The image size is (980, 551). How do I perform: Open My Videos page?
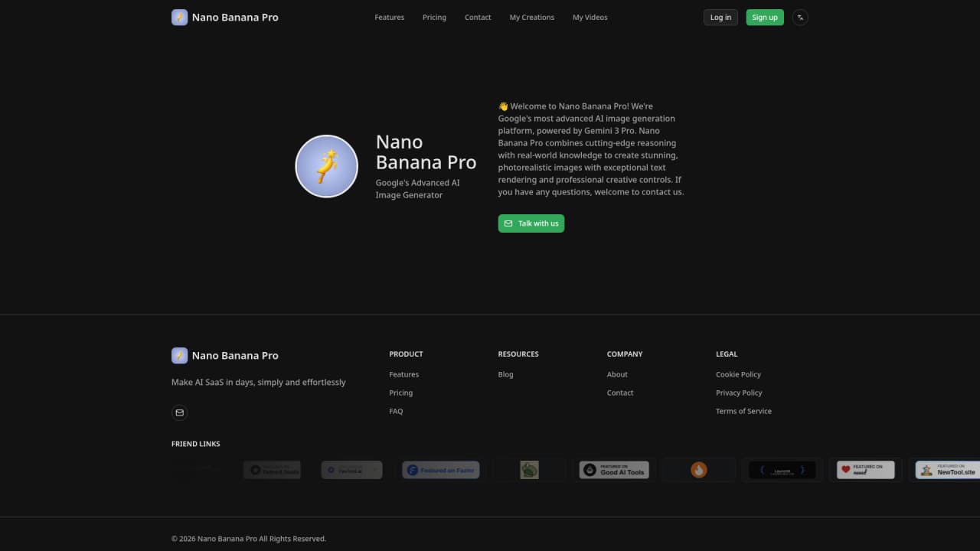590,17
